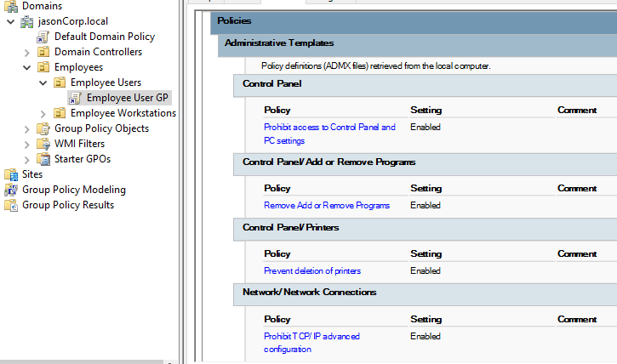Collapse the Employees OU tree node
617x364 pixels.
coord(26,67)
